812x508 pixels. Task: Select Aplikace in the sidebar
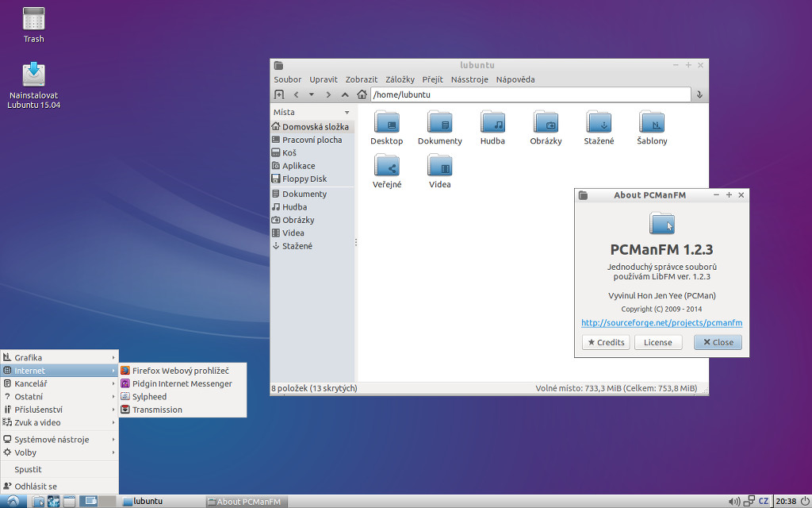[312, 165]
